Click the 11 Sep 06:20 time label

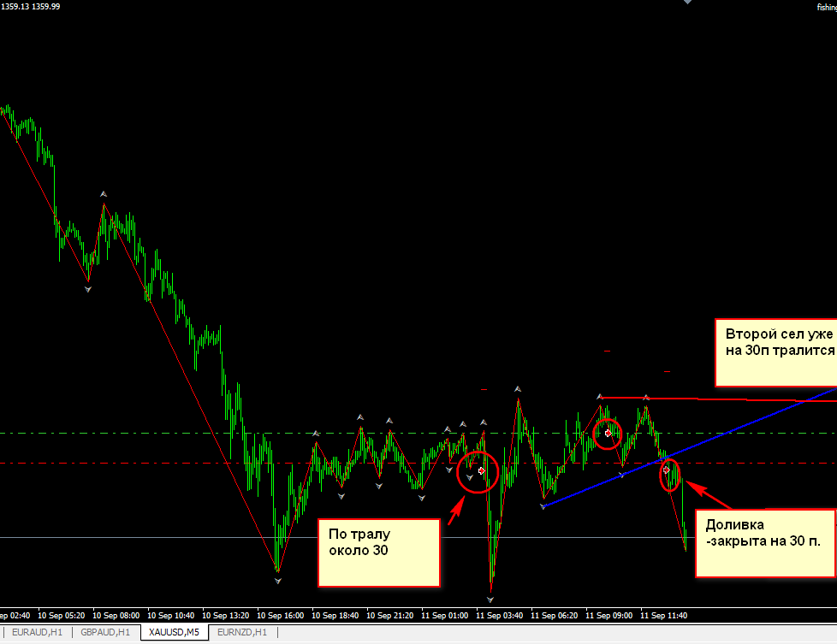pos(554,615)
